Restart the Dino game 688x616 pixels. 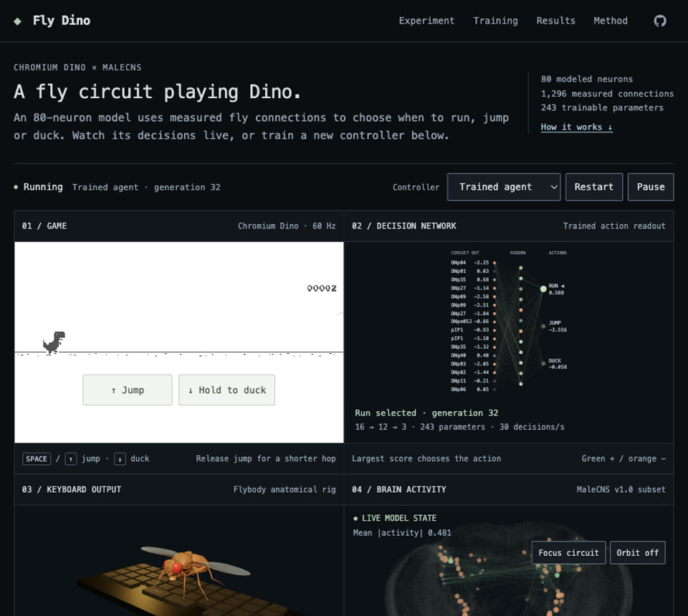(593, 187)
